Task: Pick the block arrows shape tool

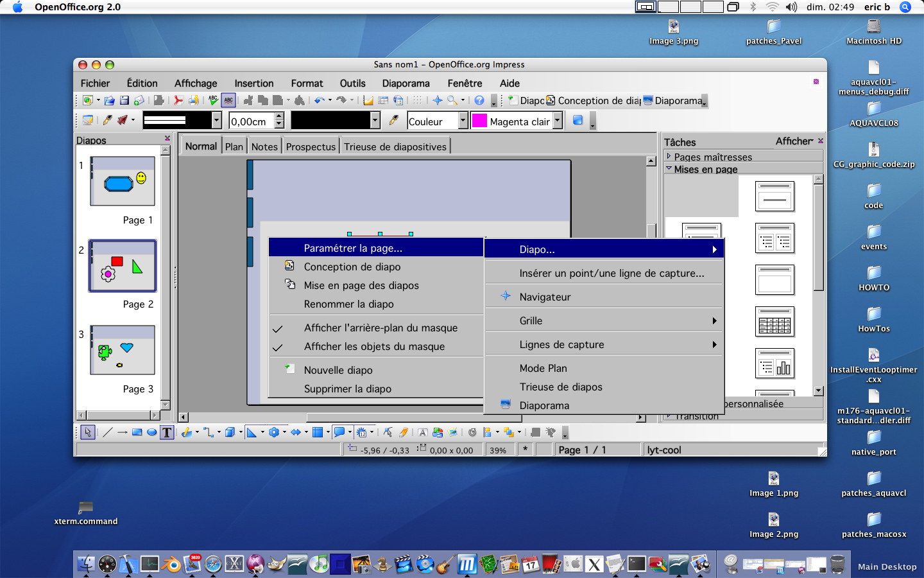Action: pyautogui.click(x=296, y=432)
